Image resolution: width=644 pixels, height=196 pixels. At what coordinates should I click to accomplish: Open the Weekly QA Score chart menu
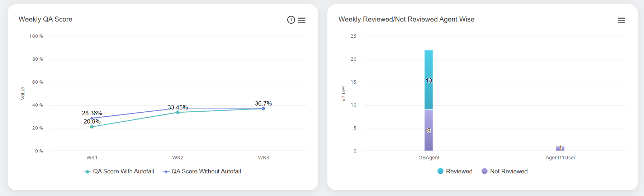pyautogui.click(x=302, y=20)
